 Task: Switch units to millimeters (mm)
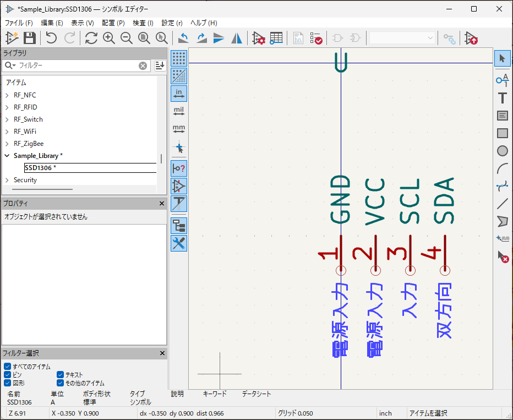179,129
